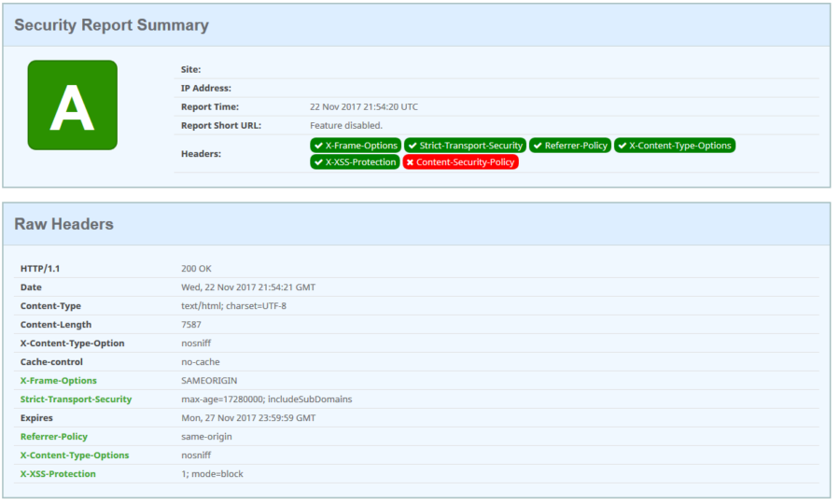The width and height of the screenshot is (840, 504).
Task: Click the HTTP/1.1 header name
Action: pyautogui.click(x=40, y=269)
